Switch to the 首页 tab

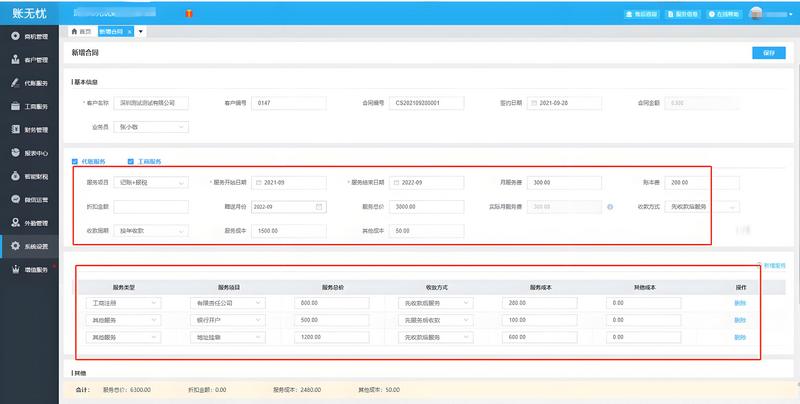click(81, 32)
